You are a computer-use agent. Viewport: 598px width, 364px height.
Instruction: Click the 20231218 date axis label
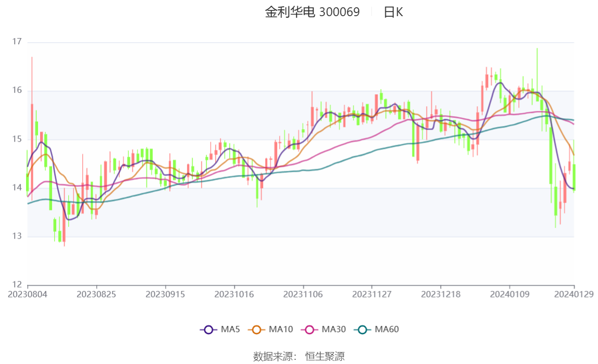click(441, 295)
